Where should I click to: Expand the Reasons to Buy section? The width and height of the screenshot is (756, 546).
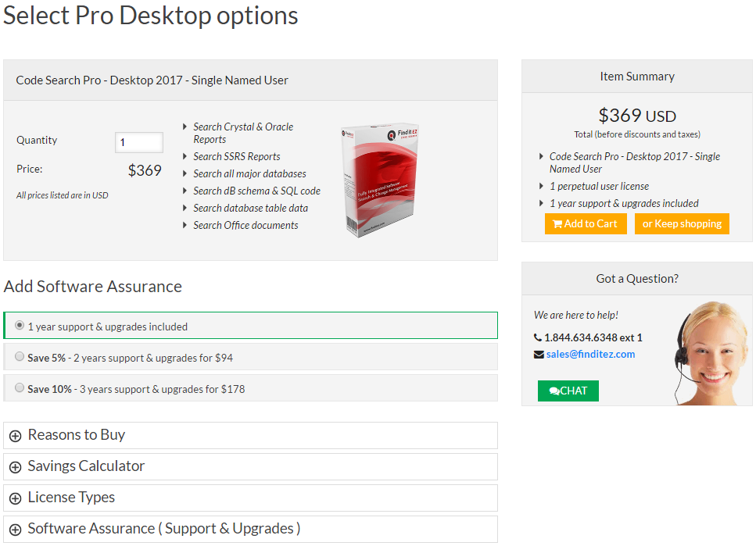click(x=77, y=435)
